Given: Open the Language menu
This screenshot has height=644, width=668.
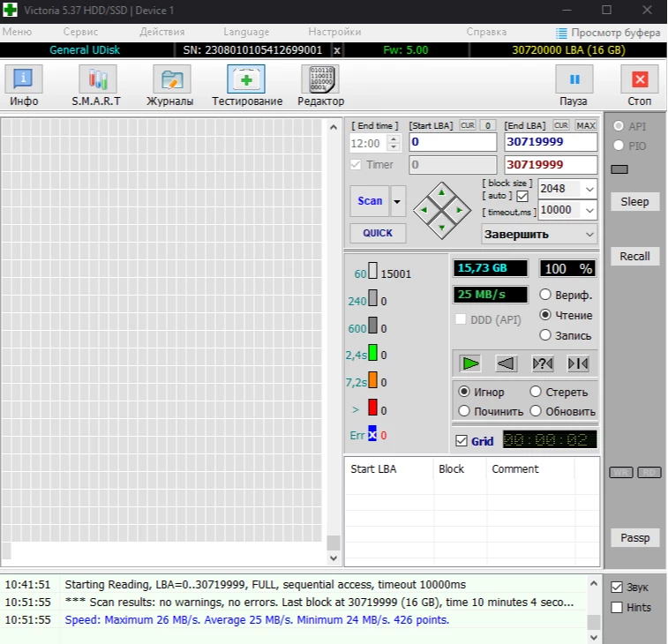Looking at the screenshot, I should coord(246,32).
